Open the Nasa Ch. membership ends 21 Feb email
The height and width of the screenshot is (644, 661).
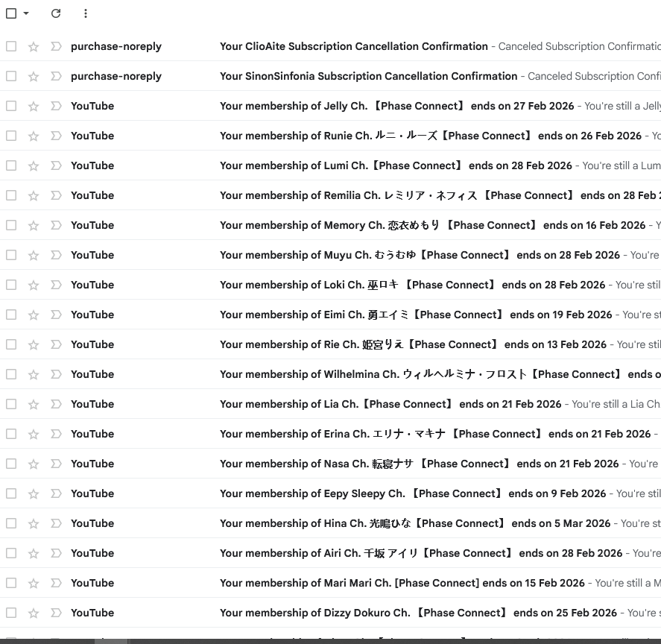419,464
